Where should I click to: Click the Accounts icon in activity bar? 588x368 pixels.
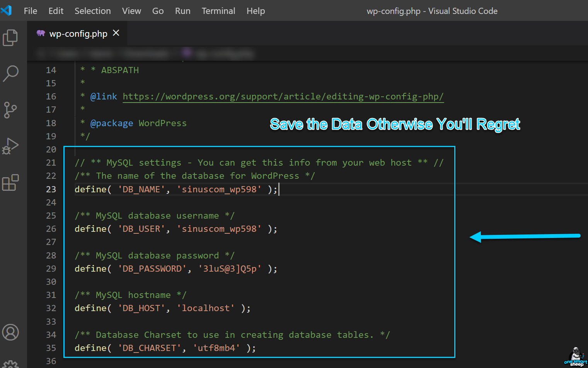pos(10,332)
